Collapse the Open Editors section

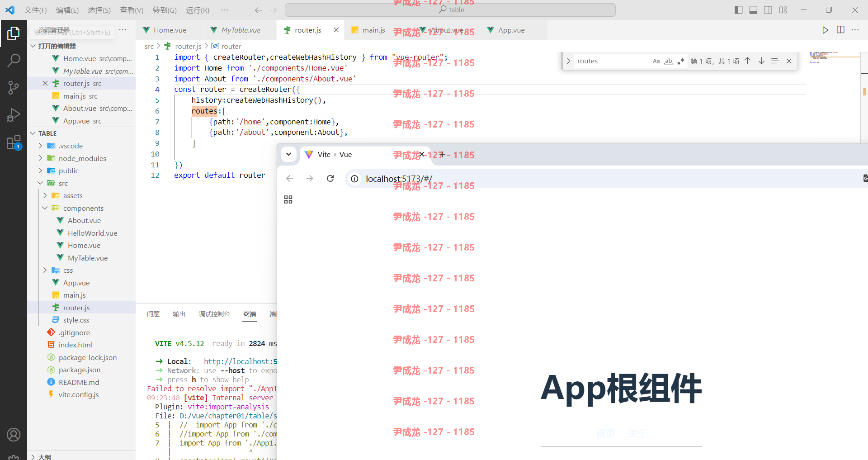click(33, 46)
